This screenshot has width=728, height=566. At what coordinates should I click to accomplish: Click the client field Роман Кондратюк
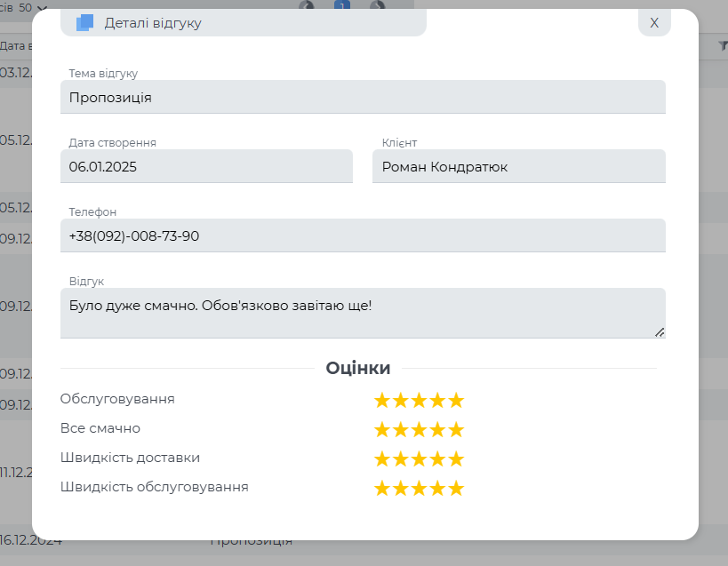pos(518,166)
